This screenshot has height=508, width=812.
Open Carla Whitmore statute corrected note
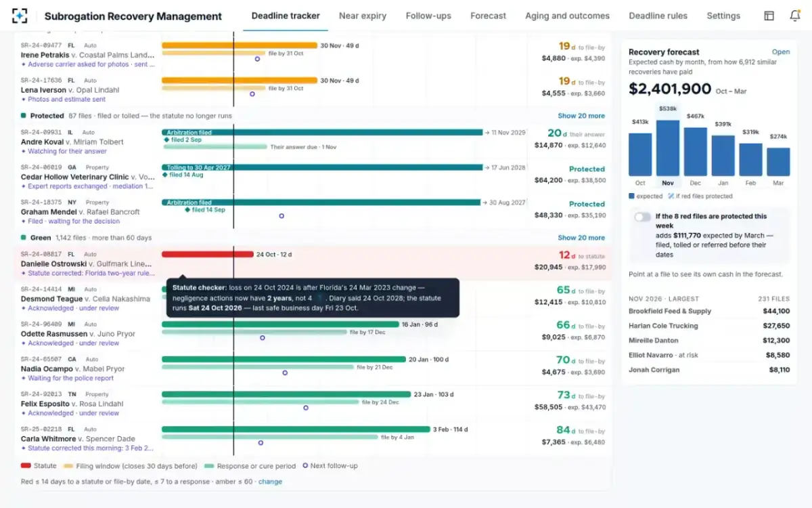pos(88,448)
